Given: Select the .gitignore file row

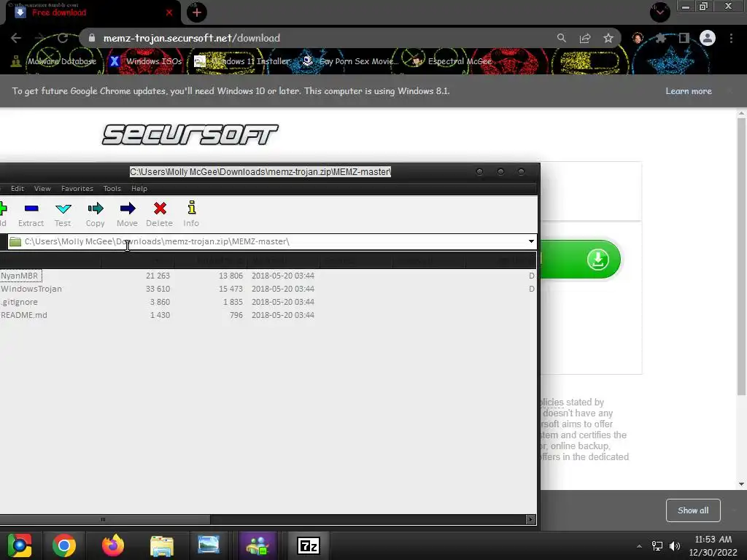Looking at the screenshot, I should [268, 302].
